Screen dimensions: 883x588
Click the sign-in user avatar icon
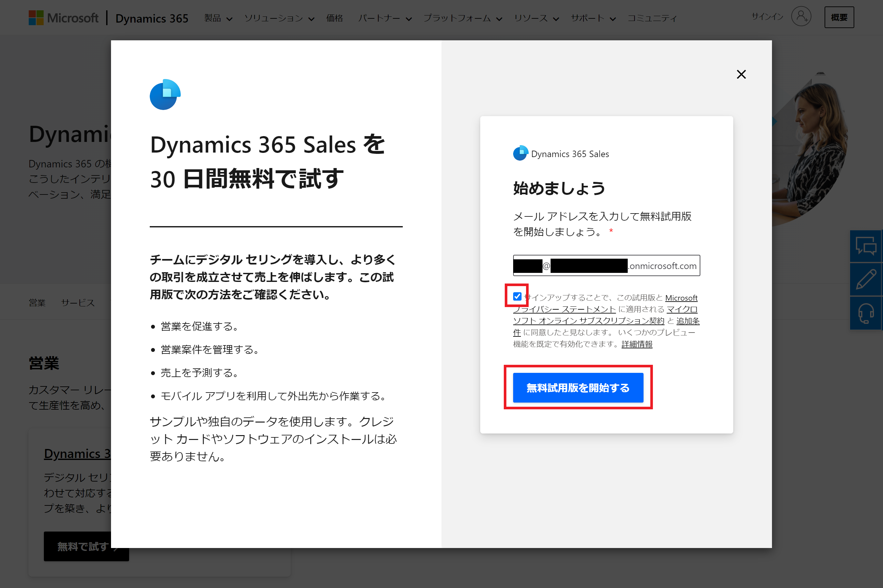(x=801, y=16)
